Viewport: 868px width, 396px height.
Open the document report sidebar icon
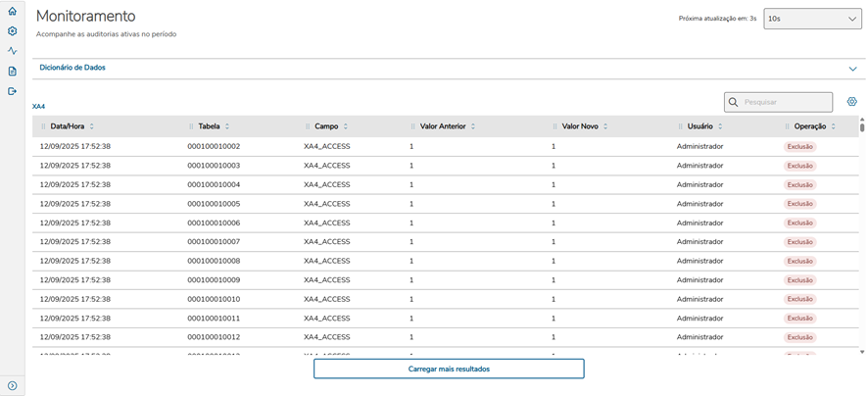[x=12, y=72]
